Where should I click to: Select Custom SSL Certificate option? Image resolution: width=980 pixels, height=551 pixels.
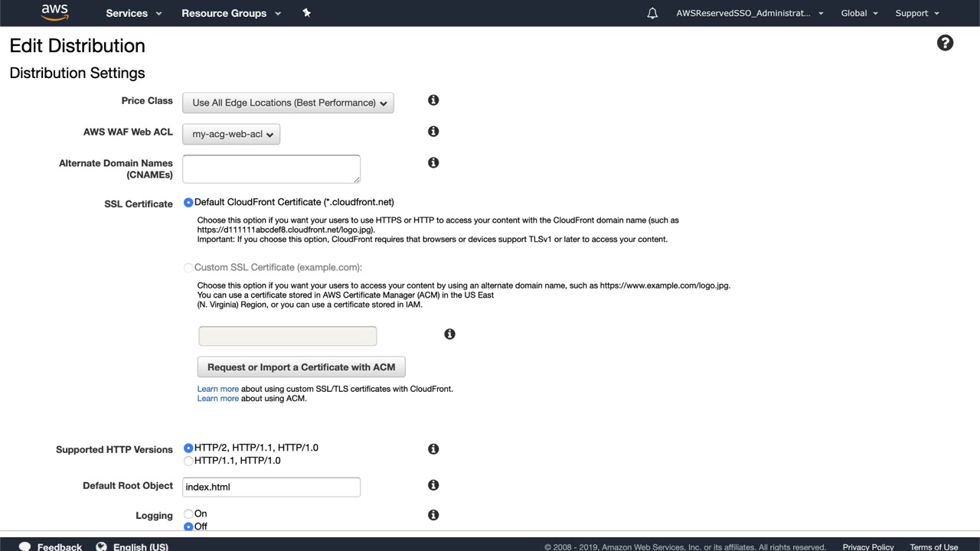pos(188,268)
